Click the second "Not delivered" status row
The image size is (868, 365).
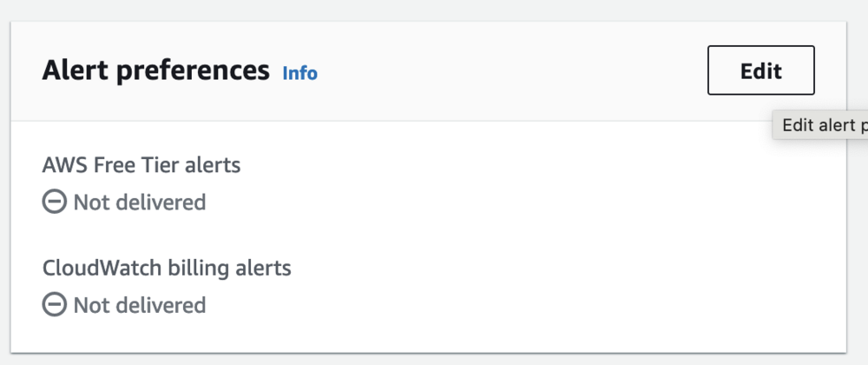click(x=124, y=305)
